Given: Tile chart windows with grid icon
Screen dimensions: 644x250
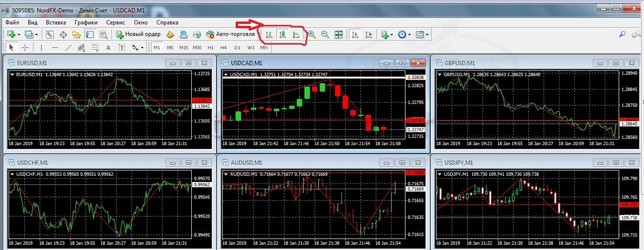Looking at the screenshot, I should point(338,34).
